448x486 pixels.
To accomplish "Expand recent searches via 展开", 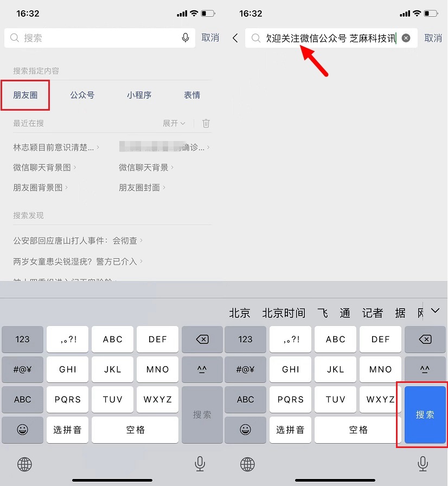I will point(174,123).
